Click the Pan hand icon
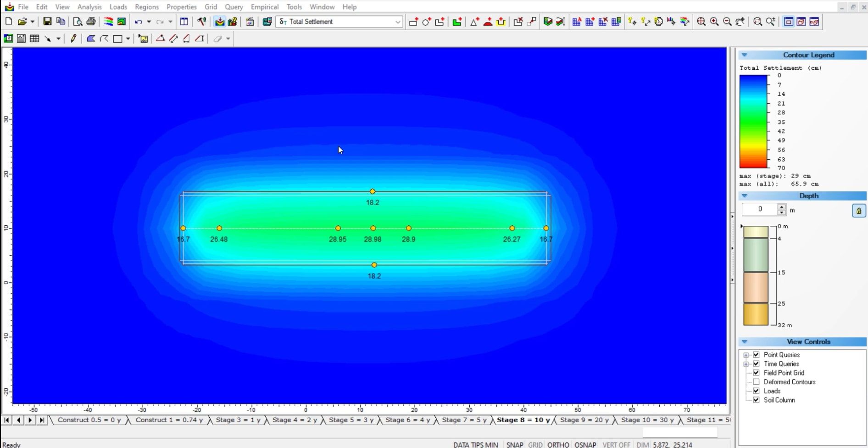Screen dimensions: 868x448 (x=740, y=22)
